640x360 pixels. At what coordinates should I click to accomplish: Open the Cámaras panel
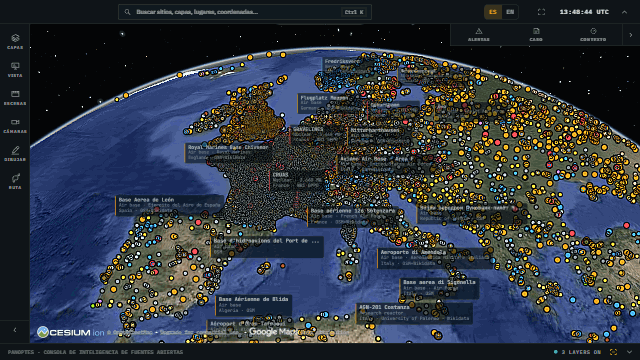click(15, 126)
